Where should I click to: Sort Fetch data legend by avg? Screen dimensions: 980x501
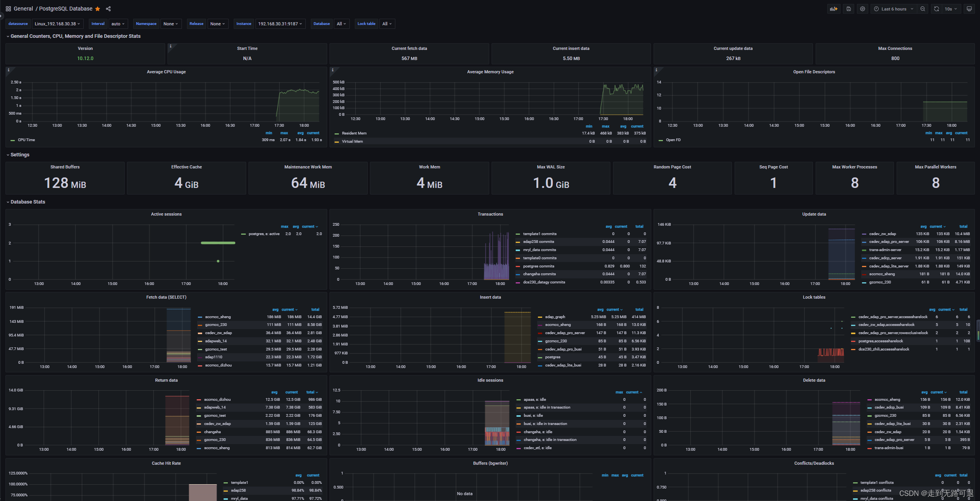pos(275,310)
